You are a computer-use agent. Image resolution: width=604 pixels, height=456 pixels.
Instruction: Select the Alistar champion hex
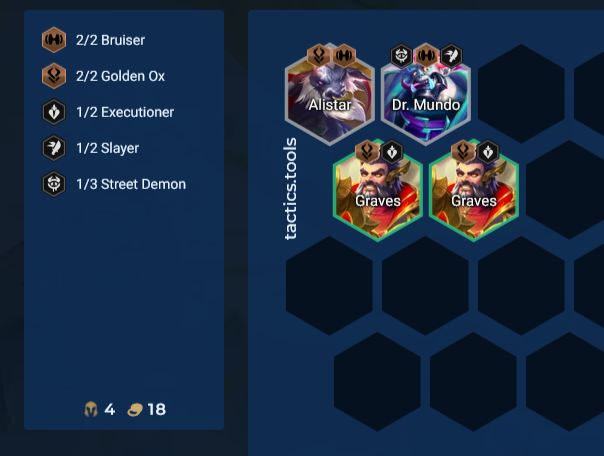330,94
